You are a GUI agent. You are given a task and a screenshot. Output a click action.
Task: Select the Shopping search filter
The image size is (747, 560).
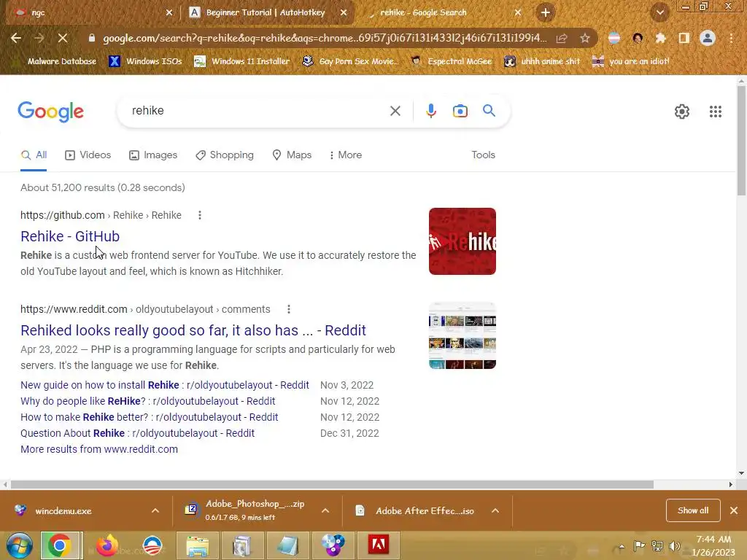[225, 155]
